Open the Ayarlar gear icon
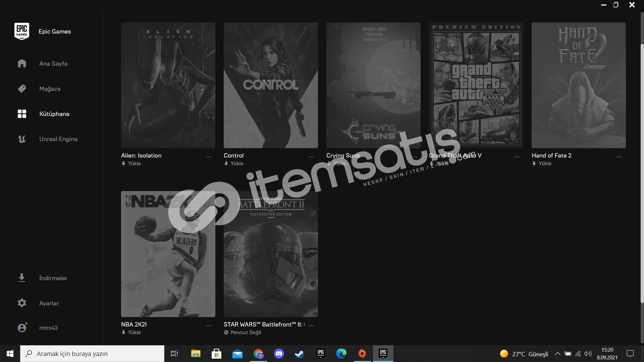This screenshot has height=362, width=644. point(22,303)
